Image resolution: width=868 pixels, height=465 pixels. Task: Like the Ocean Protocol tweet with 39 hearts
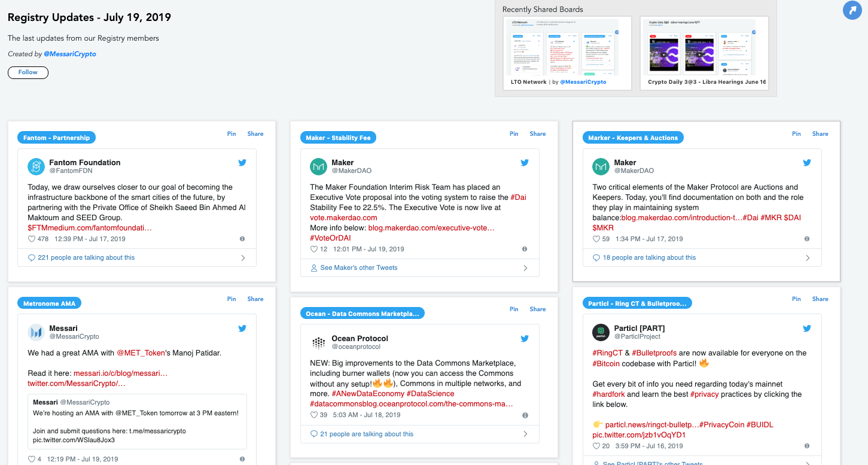point(314,415)
